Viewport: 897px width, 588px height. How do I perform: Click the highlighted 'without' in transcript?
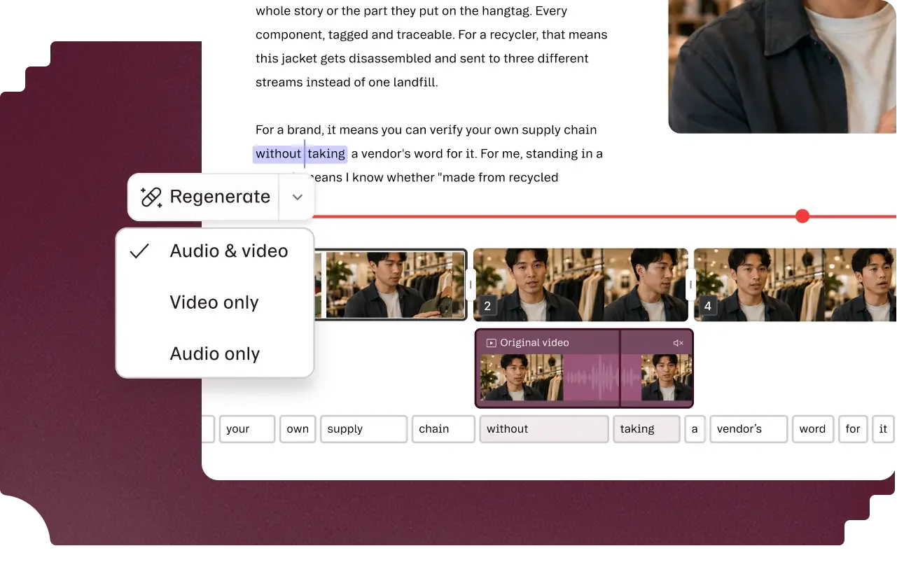point(278,154)
